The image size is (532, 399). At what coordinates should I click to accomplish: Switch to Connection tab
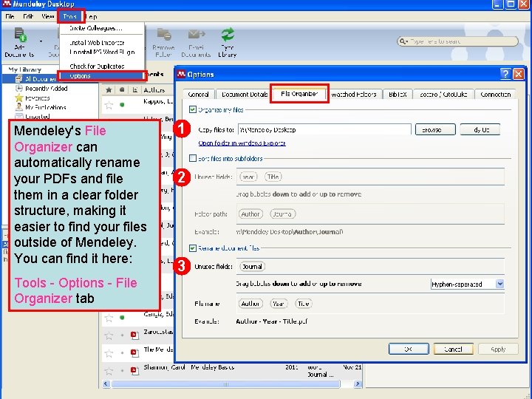495,95
